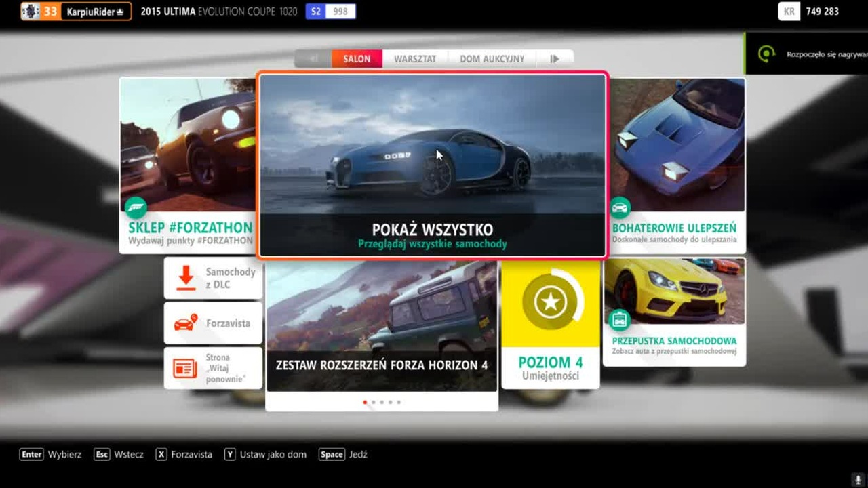The width and height of the screenshot is (868, 488).
Task: Click the Poziom 4 Umiejętności tile
Action: [550, 325]
